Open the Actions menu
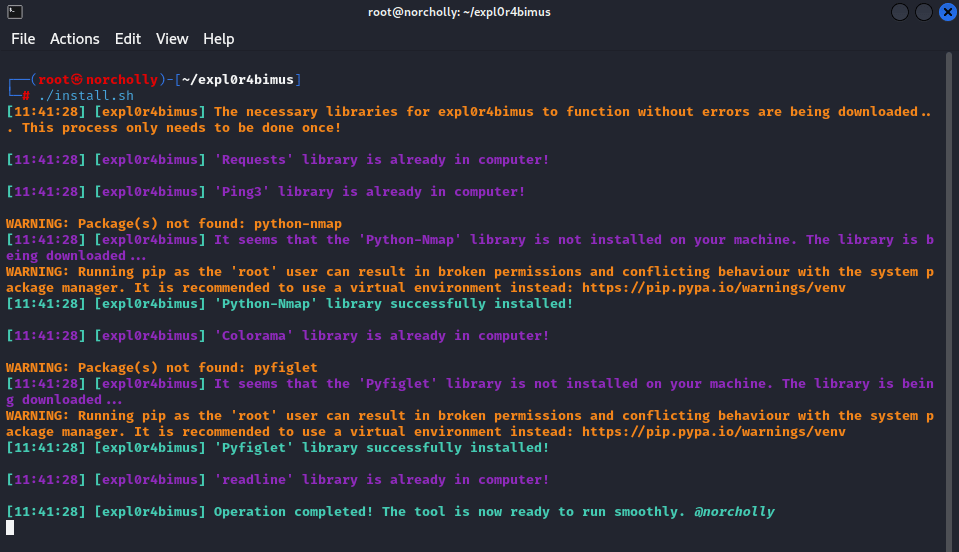 [x=75, y=39]
